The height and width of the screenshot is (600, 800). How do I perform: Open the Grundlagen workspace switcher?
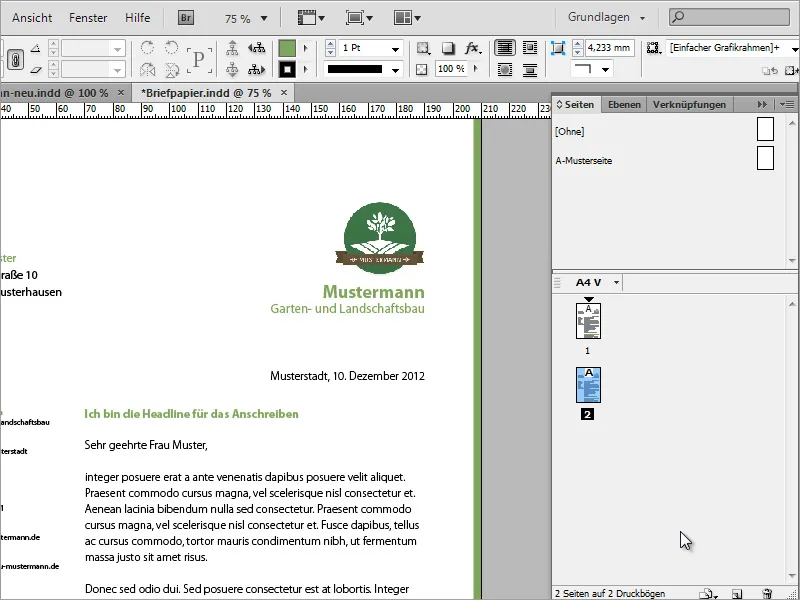tap(606, 17)
